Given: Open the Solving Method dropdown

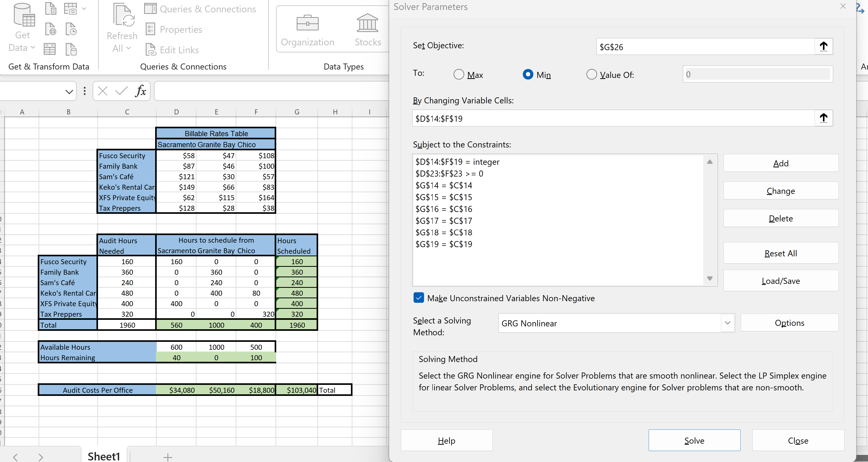Looking at the screenshot, I should coord(728,323).
